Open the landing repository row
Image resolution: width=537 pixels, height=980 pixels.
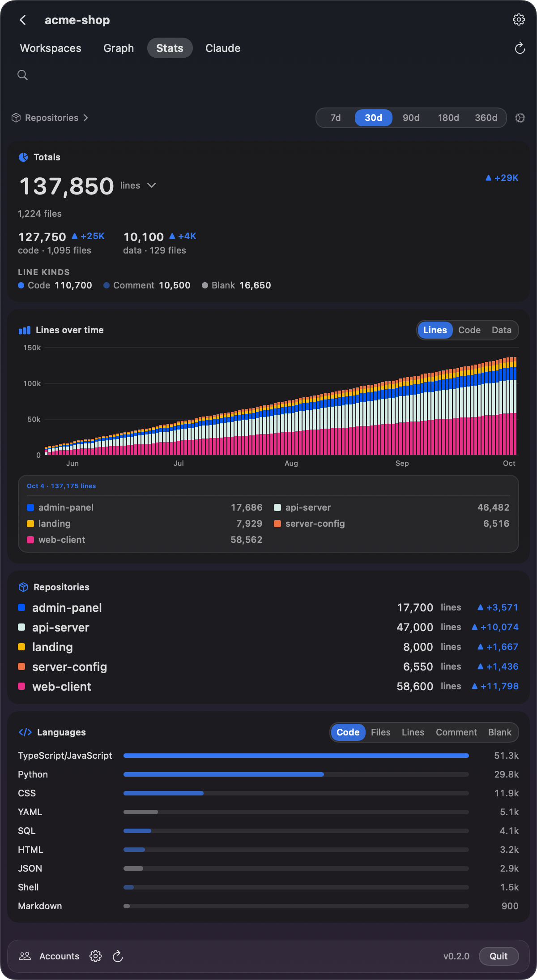click(268, 647)
